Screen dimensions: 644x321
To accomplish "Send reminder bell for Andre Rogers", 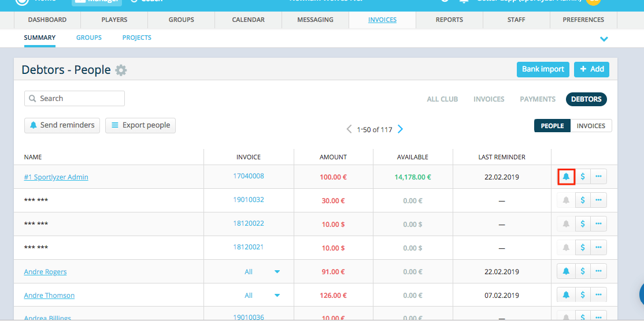I will tap(566, 271).
